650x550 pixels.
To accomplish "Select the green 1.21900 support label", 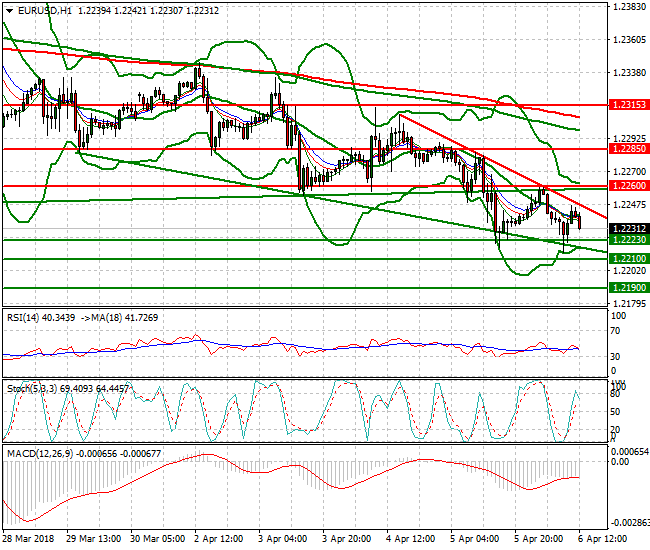I will [629, 288].
